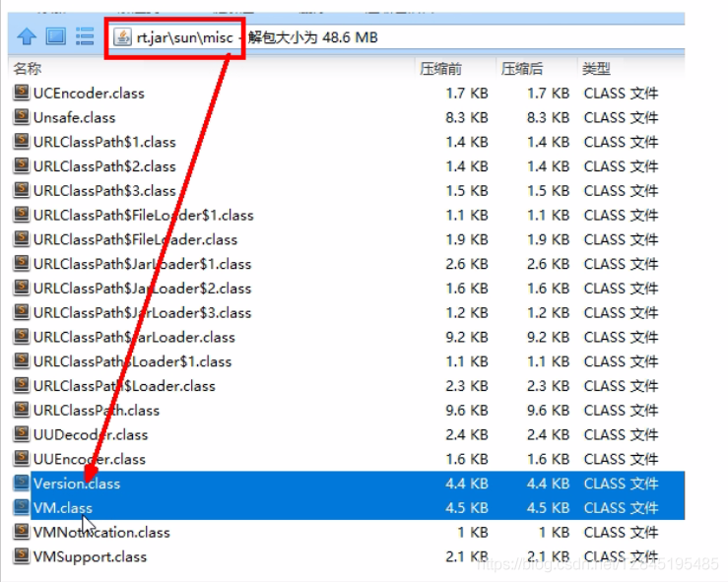Click the URLClassPath$Loader$1.class file icon
Image resolution: width=728 pixels, height=582 pixels.
tap(21, 360)
